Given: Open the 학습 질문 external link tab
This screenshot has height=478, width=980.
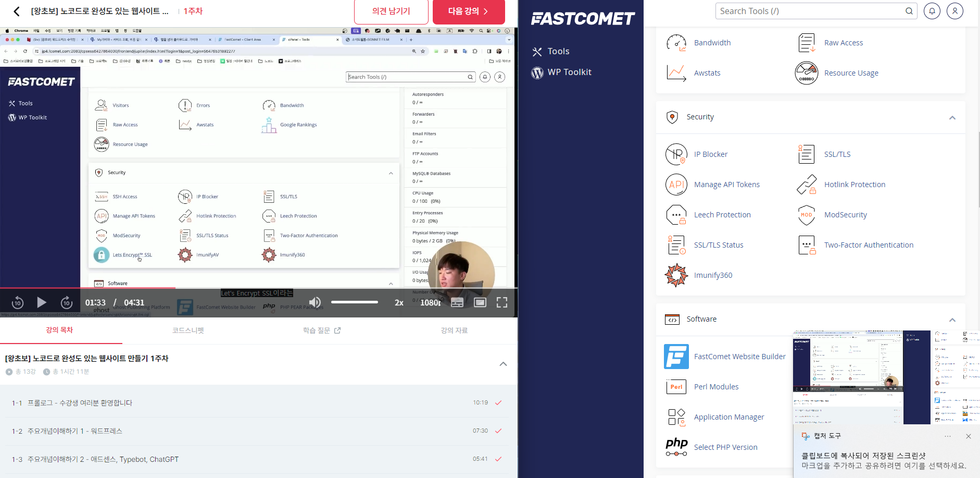Looking at the screenshot, I should click(x=322, y=330).
